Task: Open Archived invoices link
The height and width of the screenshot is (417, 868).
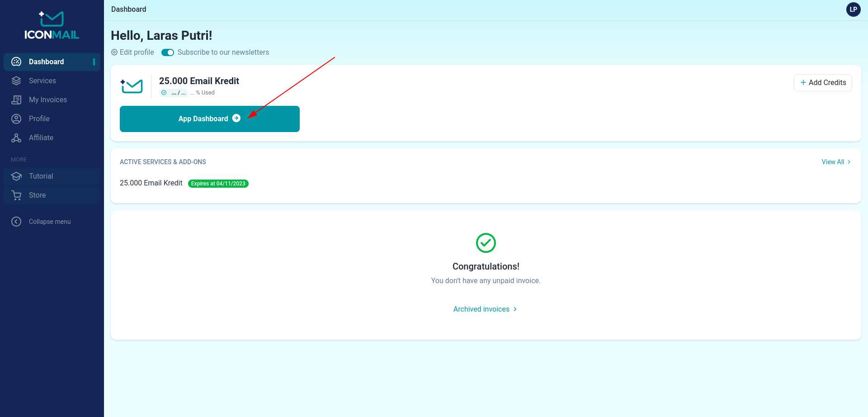Action: point(485,309)
